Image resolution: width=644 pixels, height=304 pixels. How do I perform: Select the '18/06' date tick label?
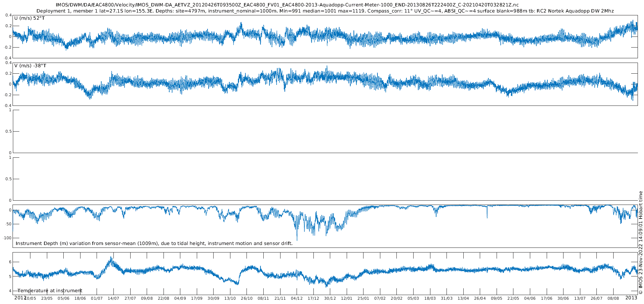tap(80, 298)
